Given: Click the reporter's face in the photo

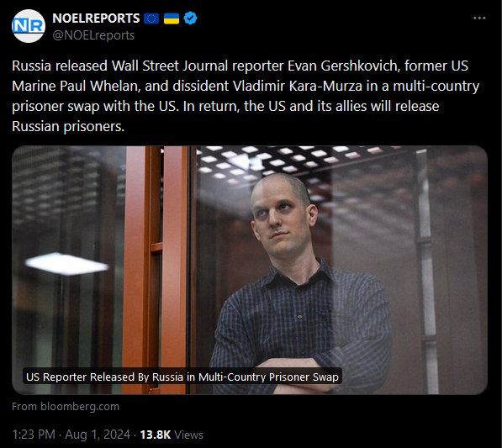Looking at the screenshot, I should pos(282,218).
